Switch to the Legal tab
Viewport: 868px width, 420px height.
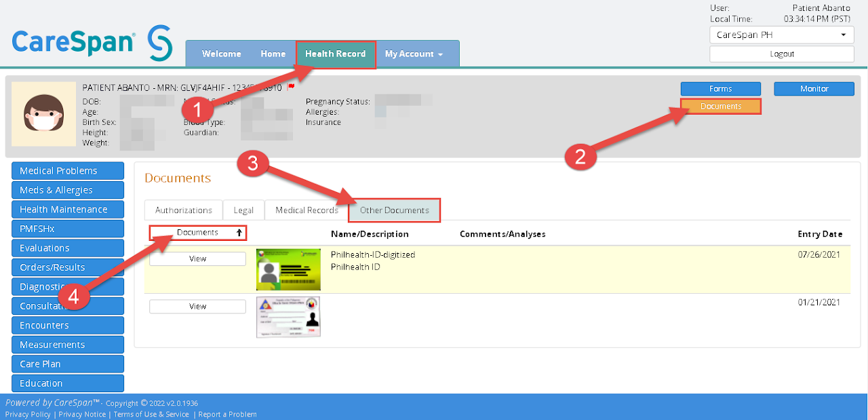point(243,210)
